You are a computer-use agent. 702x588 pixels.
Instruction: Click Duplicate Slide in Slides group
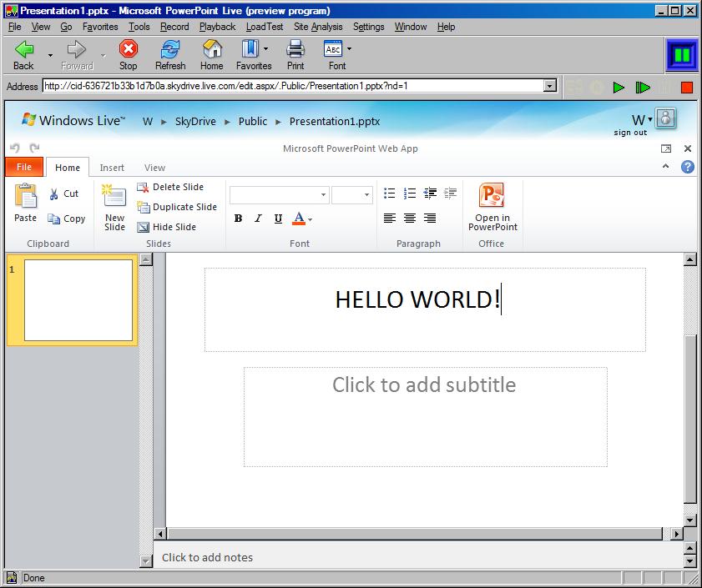pyautogui.click(x=177, y=207)
